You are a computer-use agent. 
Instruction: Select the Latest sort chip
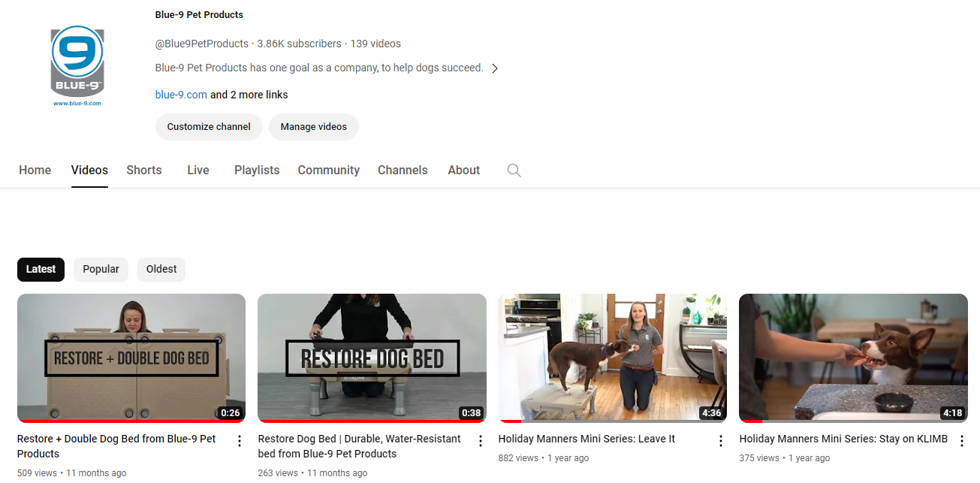tap(41, 270)
